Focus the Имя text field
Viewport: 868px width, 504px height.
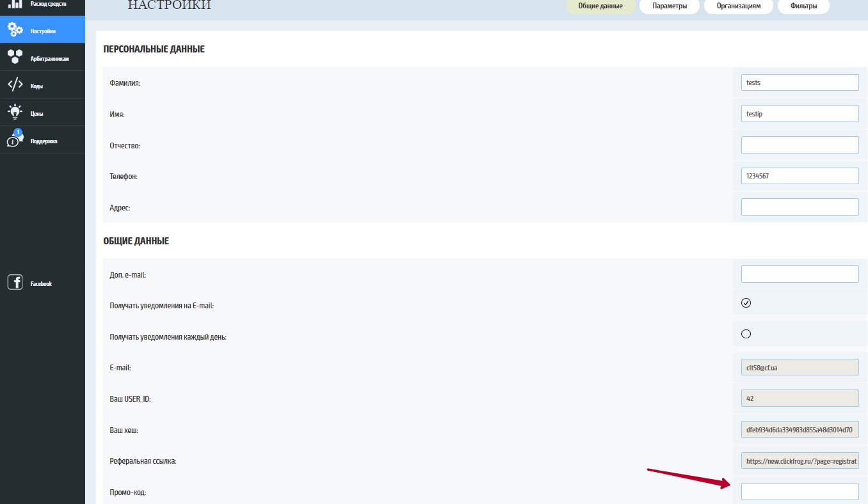tap(800, 114)
